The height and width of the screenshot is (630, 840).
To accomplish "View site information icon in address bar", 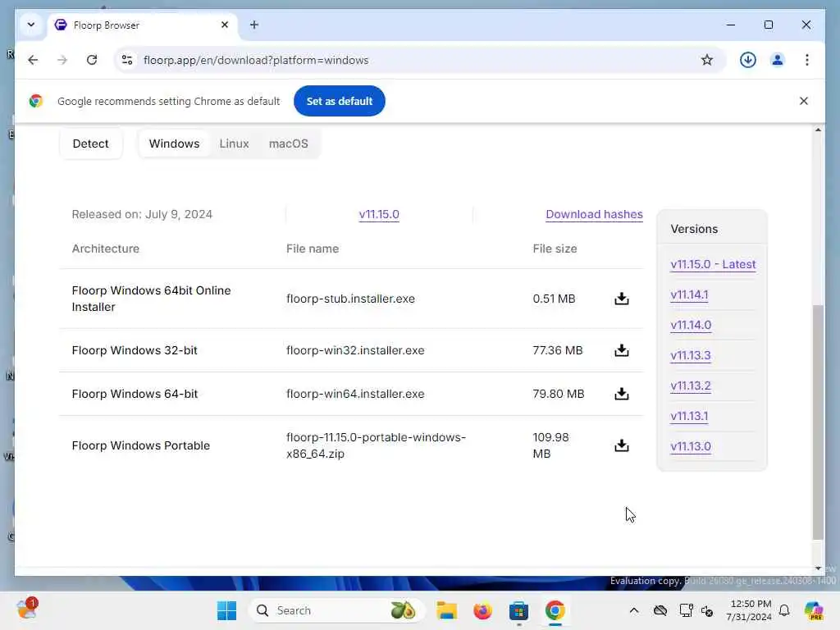I will click(x=127, y=60).
